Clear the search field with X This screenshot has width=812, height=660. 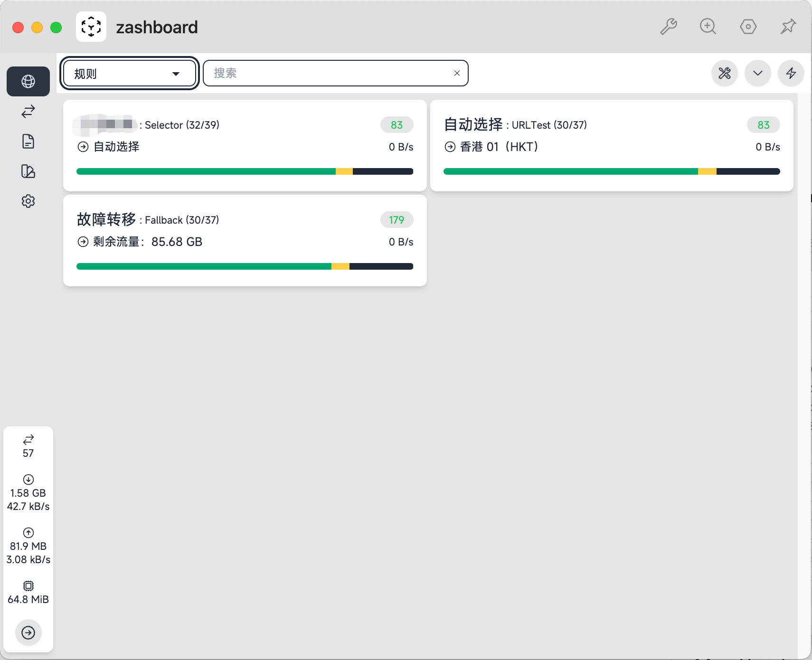pyautogui.click(x=457, y=73)
